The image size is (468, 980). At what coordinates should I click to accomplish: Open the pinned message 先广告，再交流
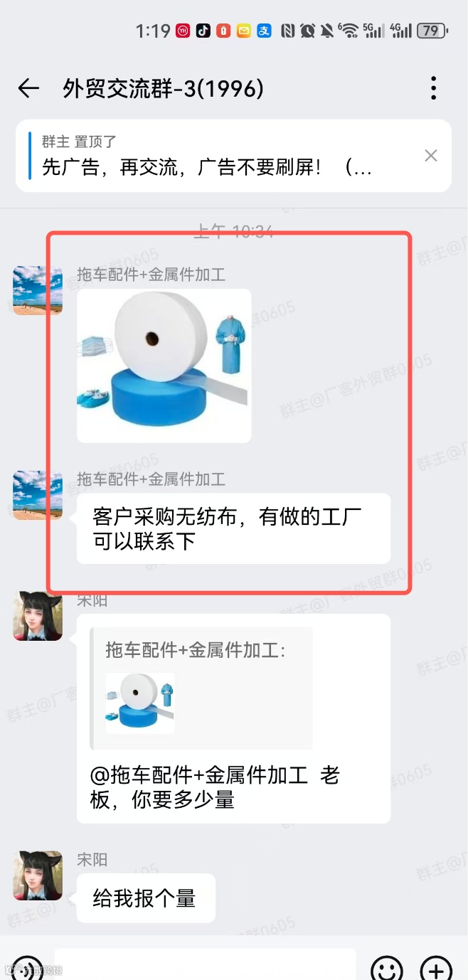207,168
